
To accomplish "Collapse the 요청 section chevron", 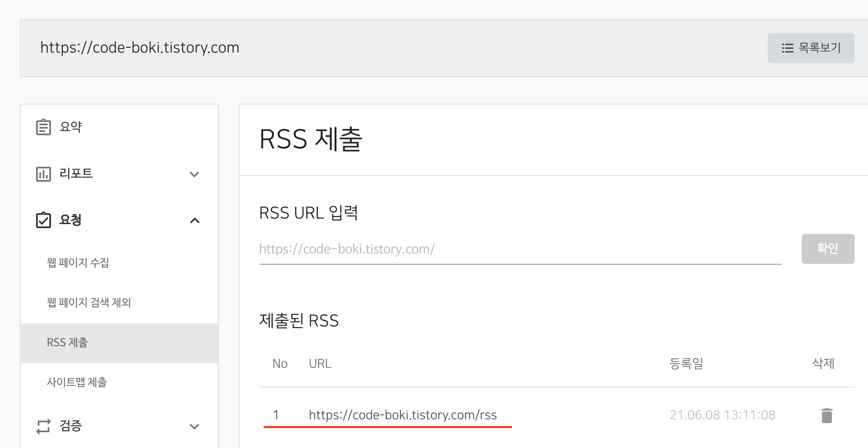I will [x=194, y=220].
